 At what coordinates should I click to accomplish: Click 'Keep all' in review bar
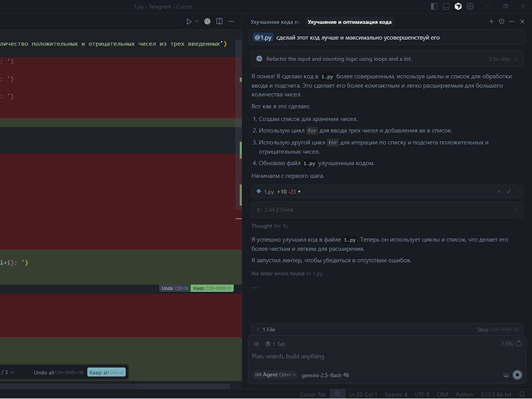coord(106,373)
